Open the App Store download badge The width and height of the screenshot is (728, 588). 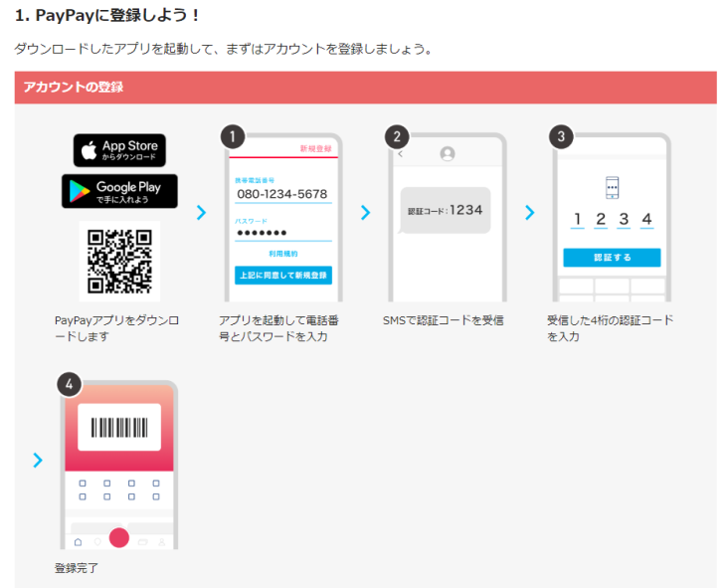119,150
